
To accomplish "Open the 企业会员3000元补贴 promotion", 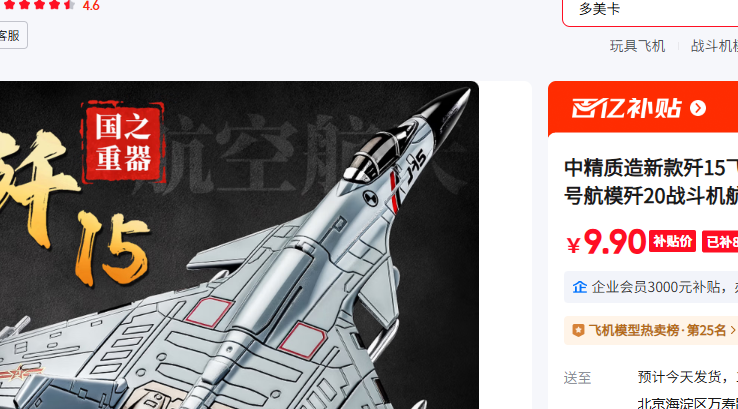I will tap(664, 287).
